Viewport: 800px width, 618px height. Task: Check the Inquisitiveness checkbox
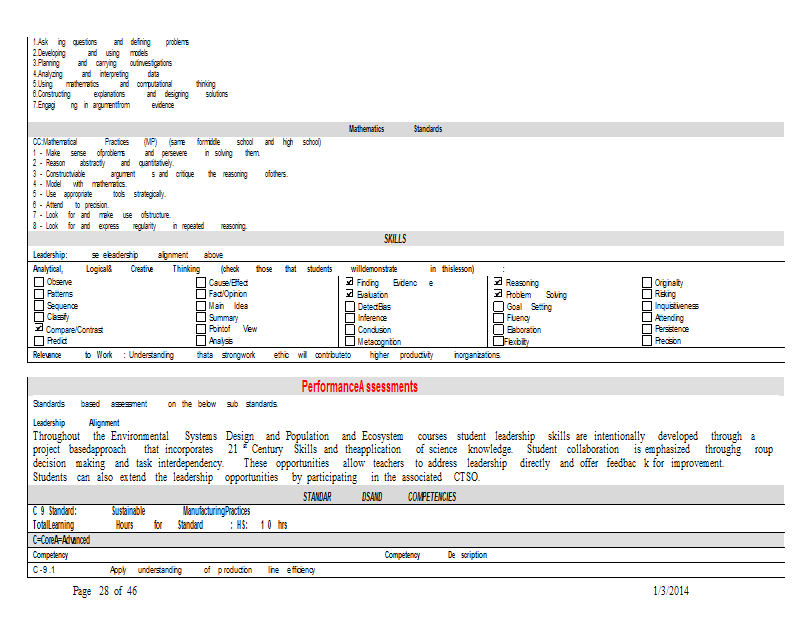tap(647, 306)
